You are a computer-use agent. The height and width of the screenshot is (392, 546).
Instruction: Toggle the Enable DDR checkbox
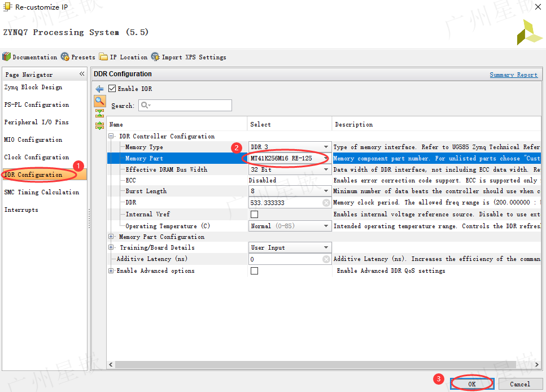(112, 89)
